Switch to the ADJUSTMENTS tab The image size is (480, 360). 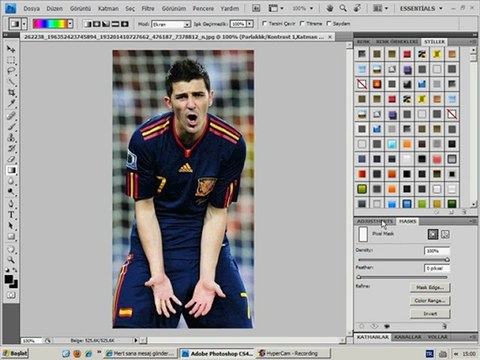tap(375, 221)
